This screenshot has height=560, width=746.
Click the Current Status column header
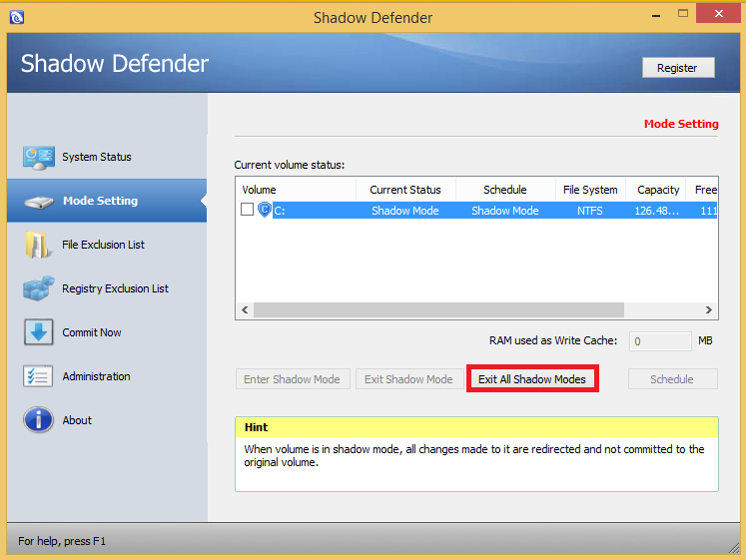[x=405, y=190]
